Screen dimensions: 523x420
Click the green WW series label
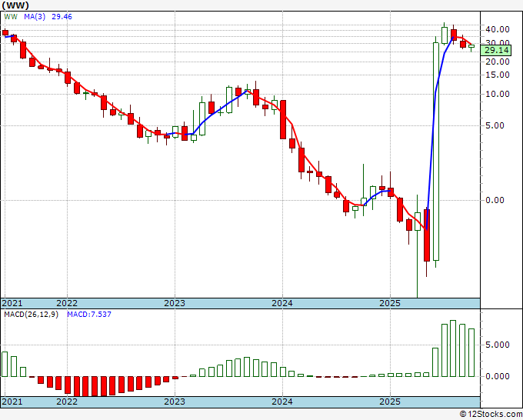pos(11,17)
